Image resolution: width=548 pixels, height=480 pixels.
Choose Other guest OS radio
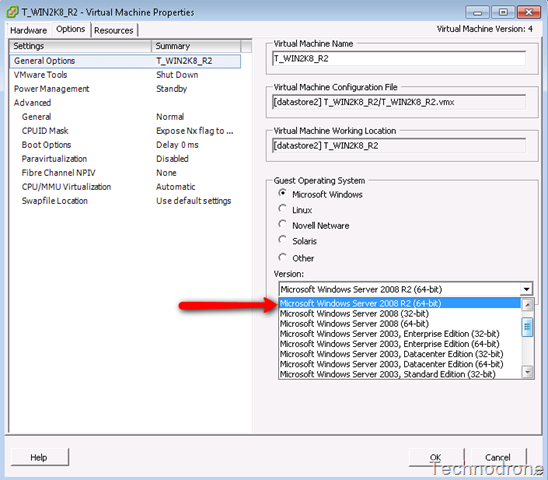tap(282, 257)
